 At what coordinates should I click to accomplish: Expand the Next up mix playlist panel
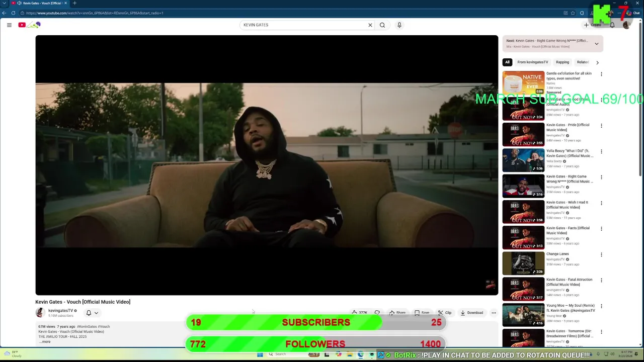click(x=597, y=44)
